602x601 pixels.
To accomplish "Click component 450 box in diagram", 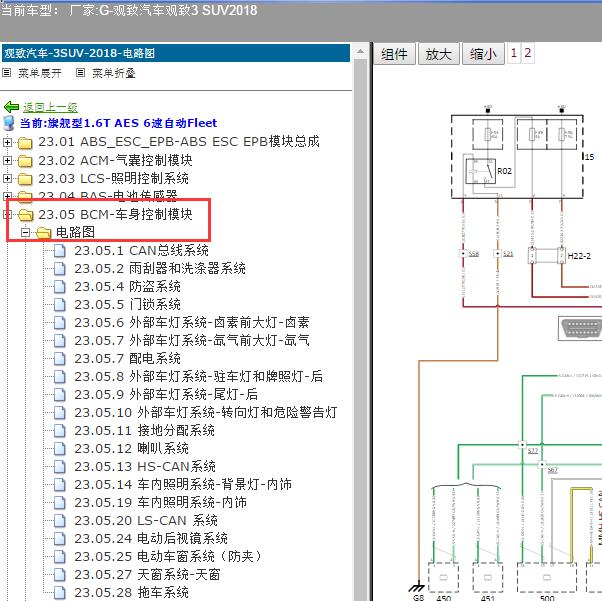I will click(443, 578).
